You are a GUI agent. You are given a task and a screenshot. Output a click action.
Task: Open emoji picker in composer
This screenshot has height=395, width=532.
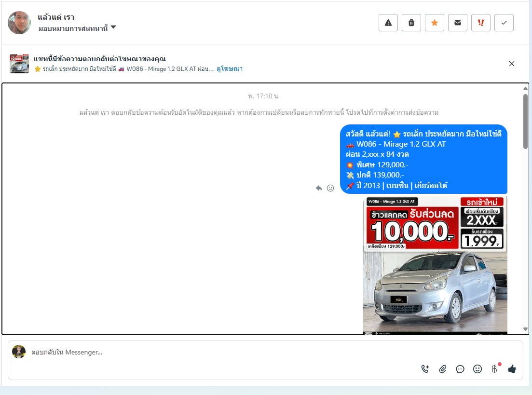tap(477, 369)
